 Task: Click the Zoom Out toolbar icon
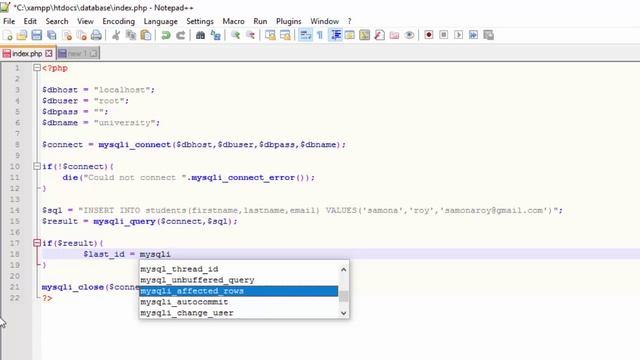[x=250, y=35]
